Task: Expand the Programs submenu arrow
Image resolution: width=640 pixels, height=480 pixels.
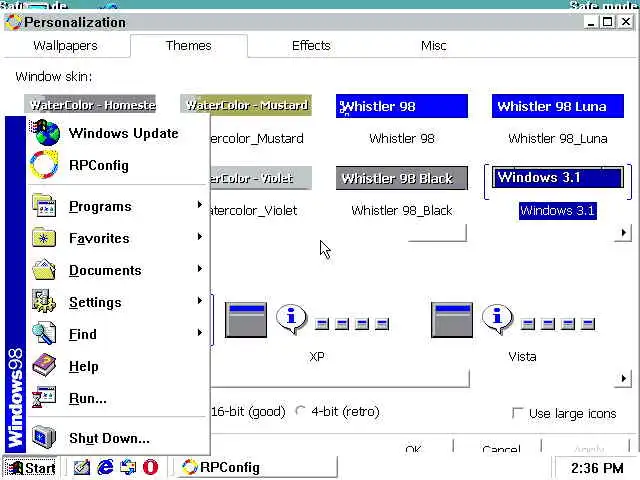Action: (x=200, y=204)
